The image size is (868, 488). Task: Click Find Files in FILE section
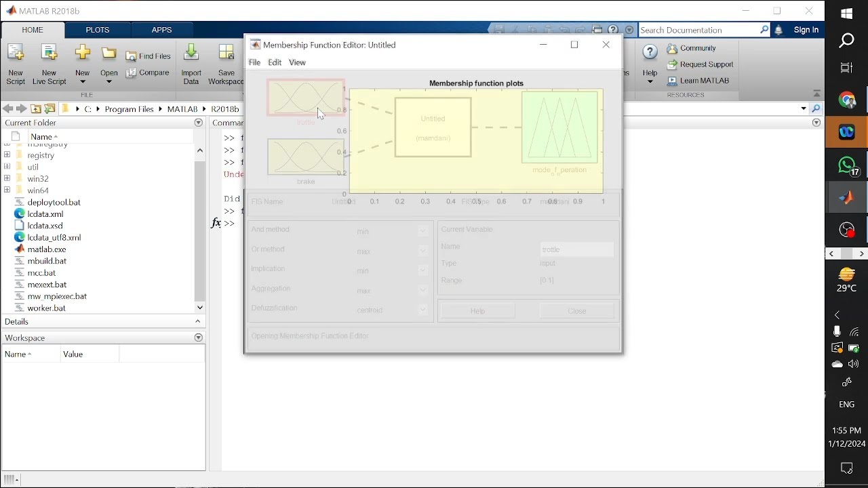pyautogui.click(x=149, y=56)
